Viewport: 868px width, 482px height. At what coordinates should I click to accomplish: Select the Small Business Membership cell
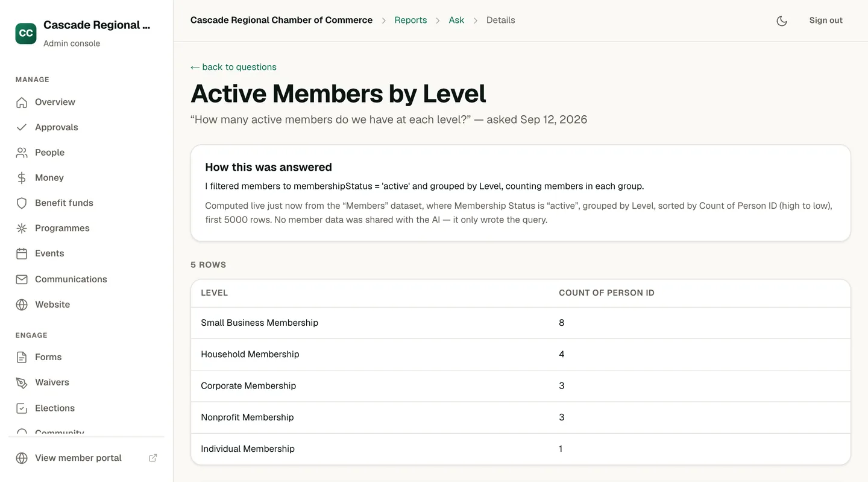tap(259, 323)
